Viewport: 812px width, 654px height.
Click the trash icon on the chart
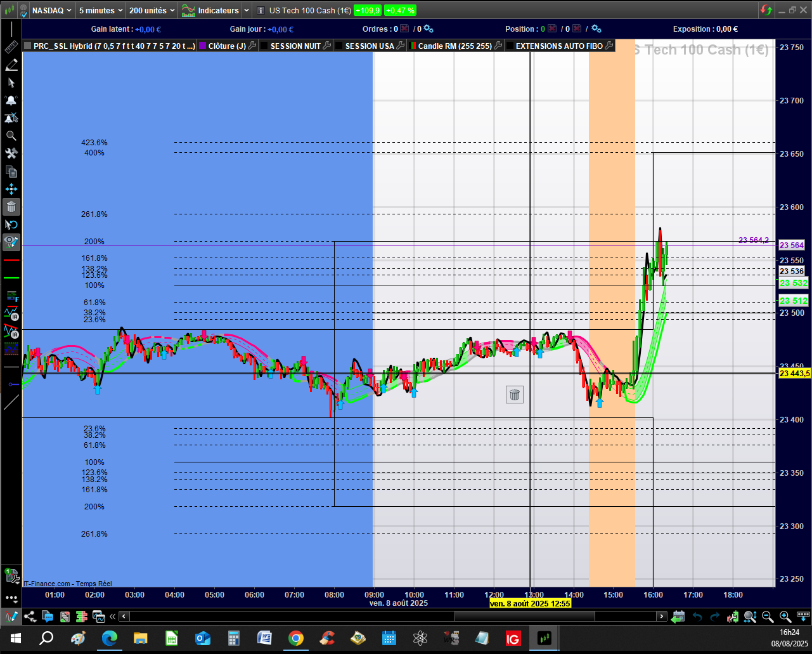pos(515,395)
